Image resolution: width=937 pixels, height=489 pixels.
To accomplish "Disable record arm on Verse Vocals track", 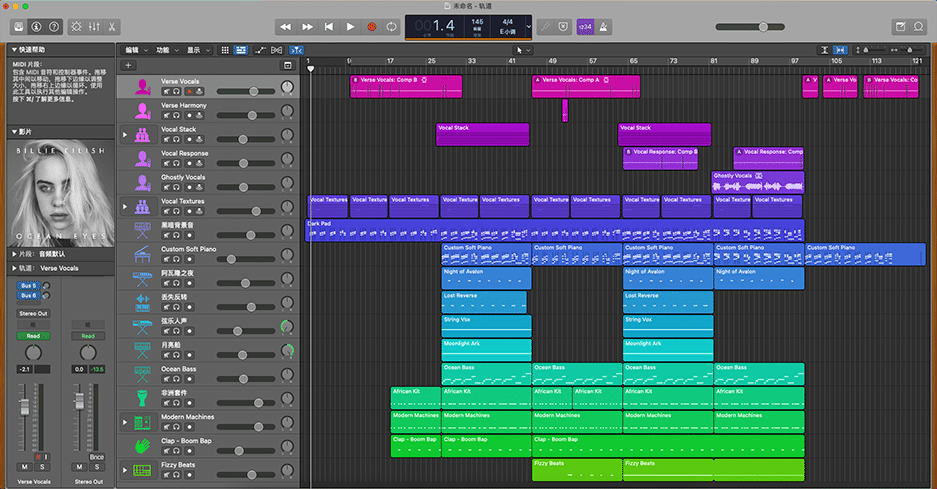I will (x=188, y=91).
